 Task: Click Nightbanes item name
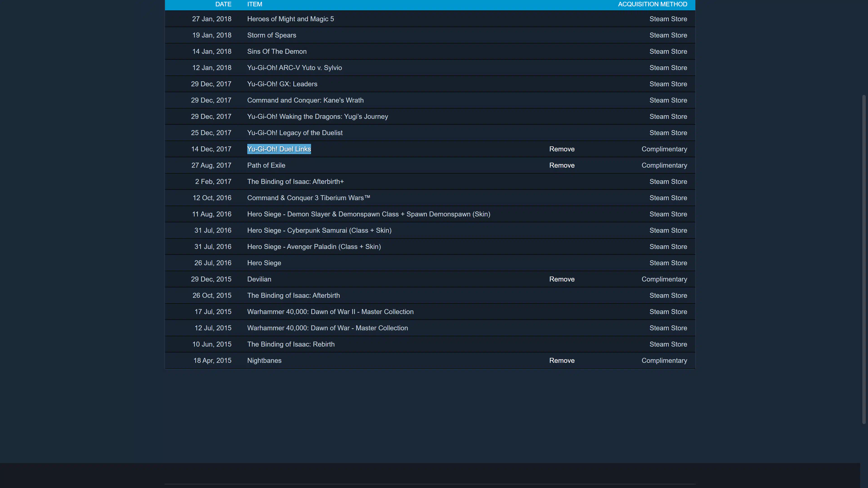tap(264, 361)
